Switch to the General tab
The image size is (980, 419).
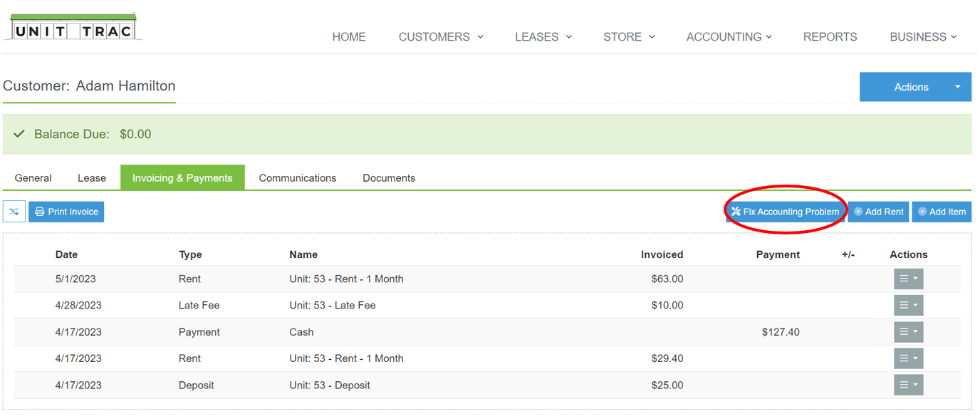coord(33,178)
